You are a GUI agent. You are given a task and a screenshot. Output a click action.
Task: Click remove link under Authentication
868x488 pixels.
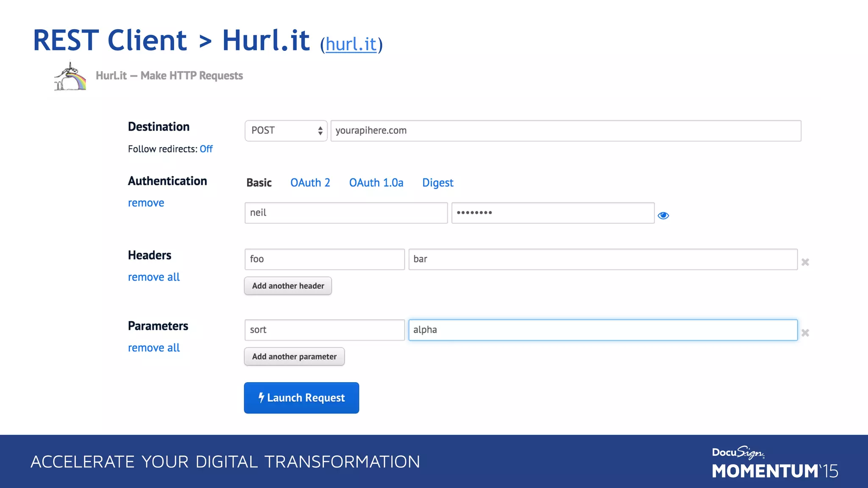click(146, 203)
